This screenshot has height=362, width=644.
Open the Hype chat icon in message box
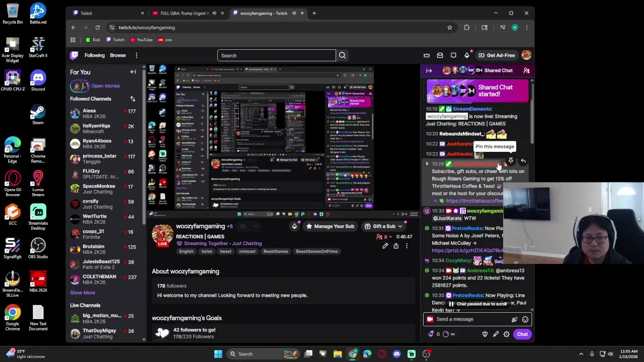514,319
